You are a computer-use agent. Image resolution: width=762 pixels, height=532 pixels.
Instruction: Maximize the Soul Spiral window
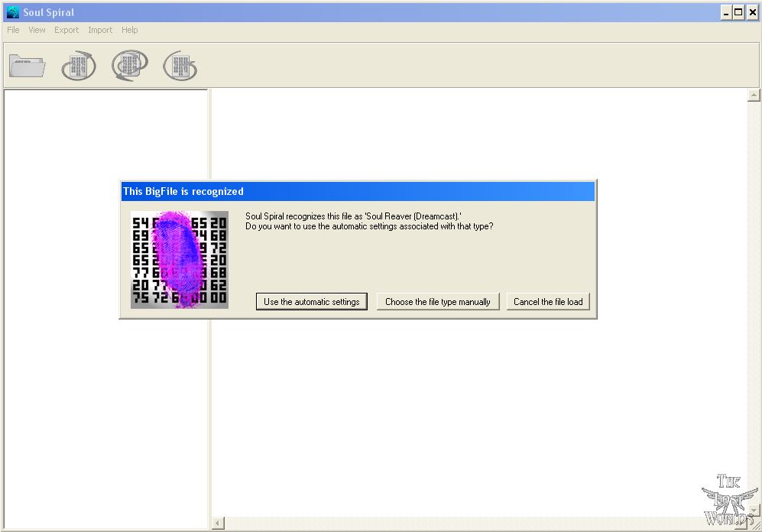738,13
